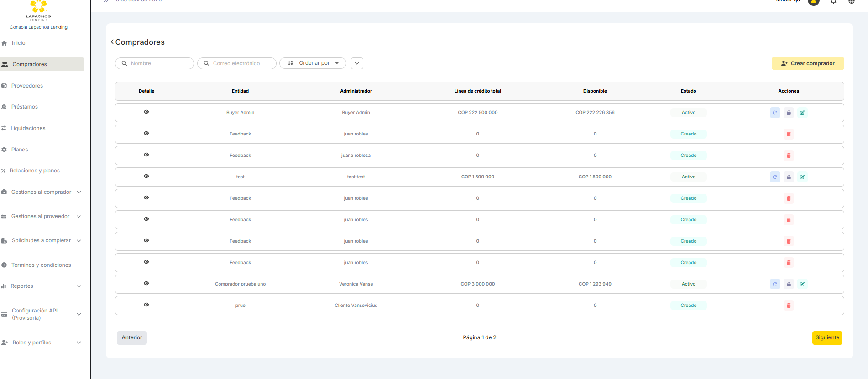Click lock icon in Comprador prueba uno row
This screenshot has height=379, width=868.
pyautogui.click(x=788, y=284)
